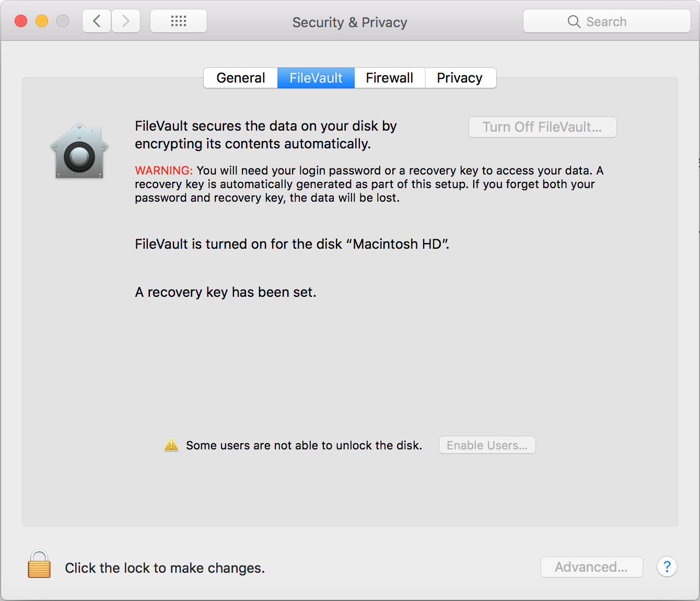Open the Firewall tab
The width and height of the screenshot is (700, 601).
click(390, 78)
